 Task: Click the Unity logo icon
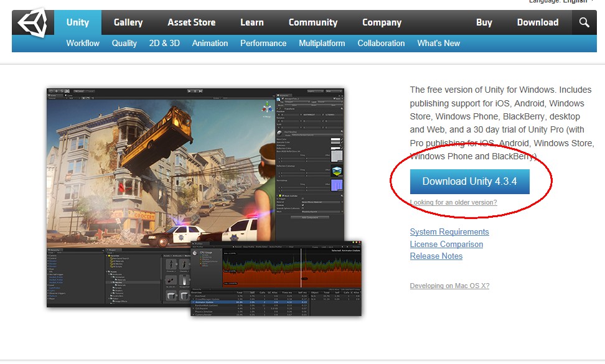tap(32, 22)
